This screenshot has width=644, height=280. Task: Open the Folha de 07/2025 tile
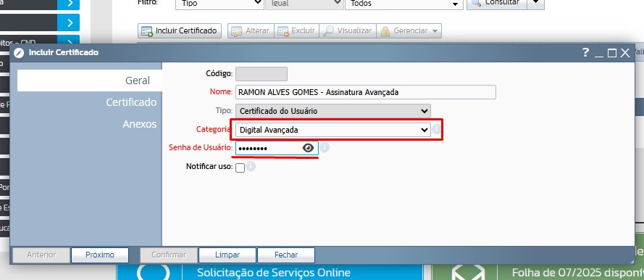point(538,272)
